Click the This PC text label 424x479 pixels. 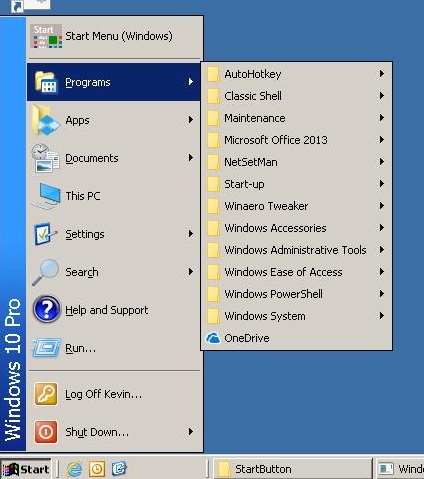[83, 196]
